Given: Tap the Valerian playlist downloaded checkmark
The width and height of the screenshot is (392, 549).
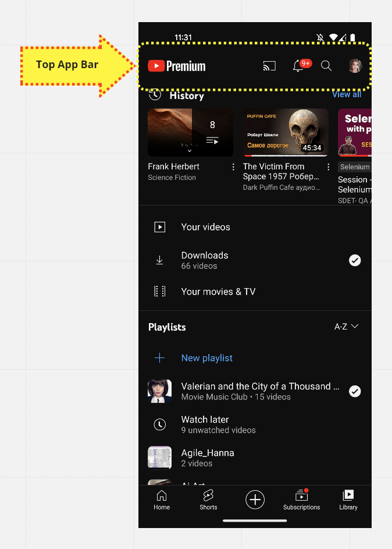Looking at the screenshot, I should [x=355, y=391].
